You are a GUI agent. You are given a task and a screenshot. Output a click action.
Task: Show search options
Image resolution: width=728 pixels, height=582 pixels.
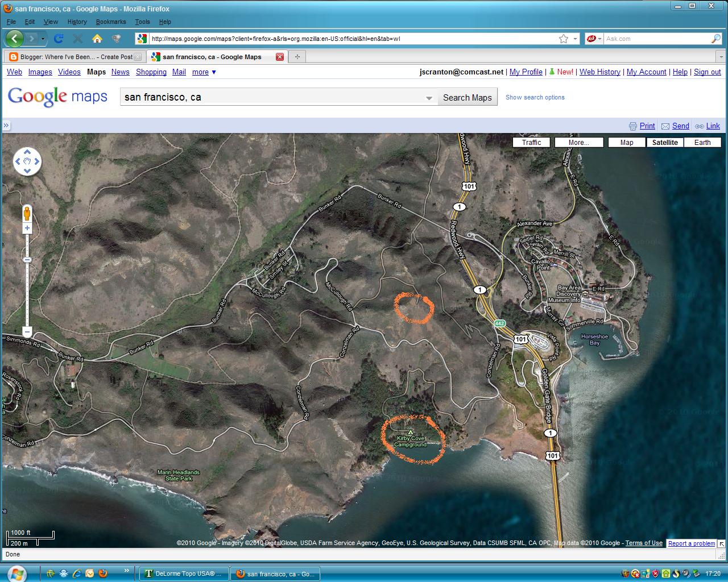pyautogui.click(x=535, y=97)
